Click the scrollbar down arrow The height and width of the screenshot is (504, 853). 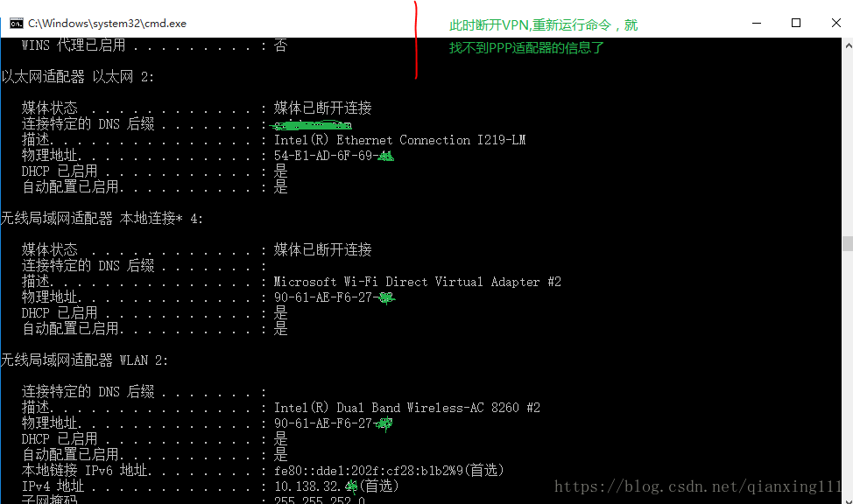[848, 499]
